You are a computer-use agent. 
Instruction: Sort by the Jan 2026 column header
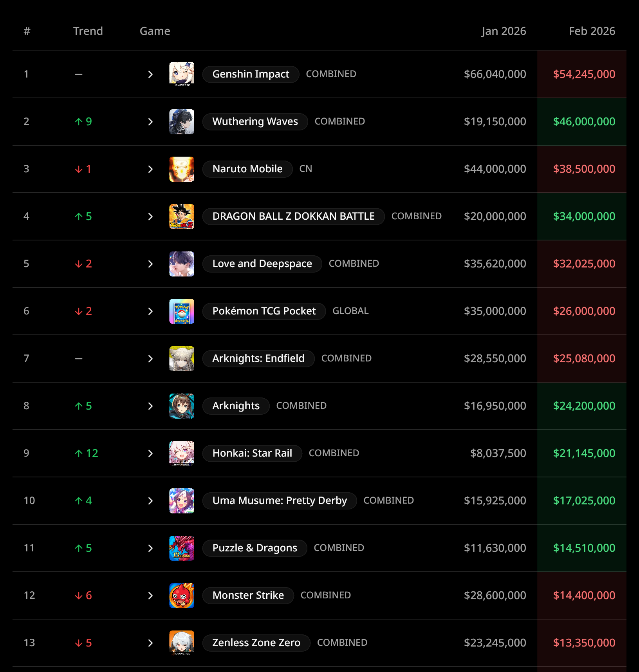504,31
